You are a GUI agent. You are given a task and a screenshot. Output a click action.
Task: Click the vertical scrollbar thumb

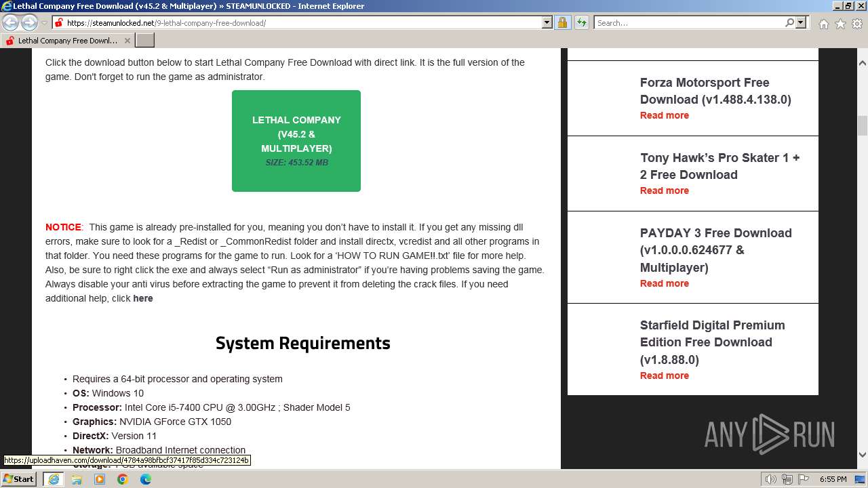point(863,126)
